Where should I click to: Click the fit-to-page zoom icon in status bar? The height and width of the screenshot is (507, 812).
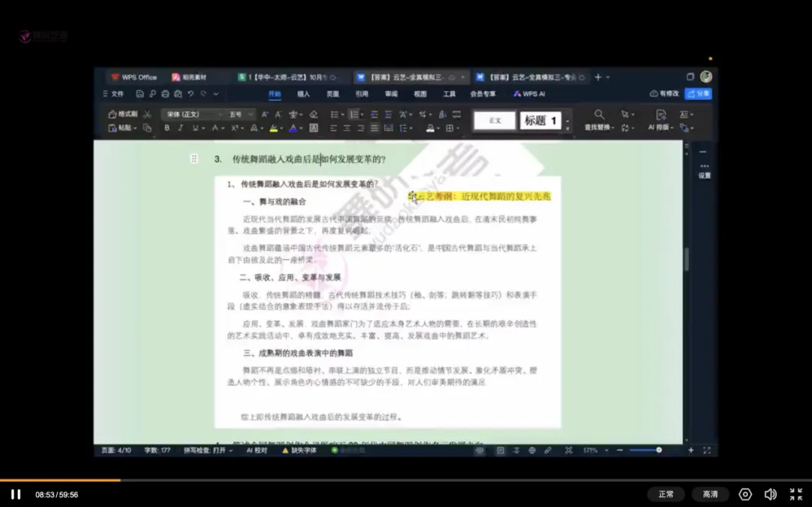[x=568, y=451]
